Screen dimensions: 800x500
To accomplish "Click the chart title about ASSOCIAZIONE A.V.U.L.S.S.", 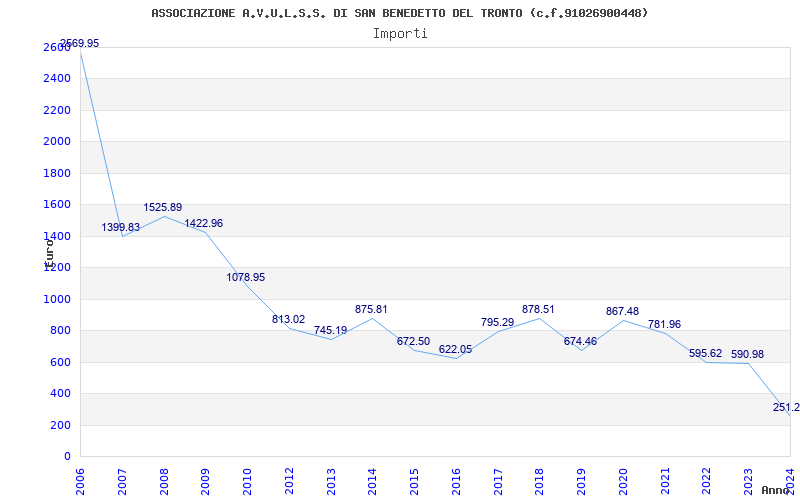I will (x=399, y=13).
